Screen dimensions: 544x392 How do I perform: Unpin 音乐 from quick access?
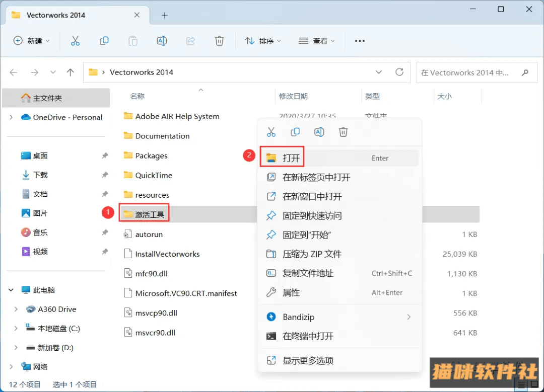coord(105,232)
